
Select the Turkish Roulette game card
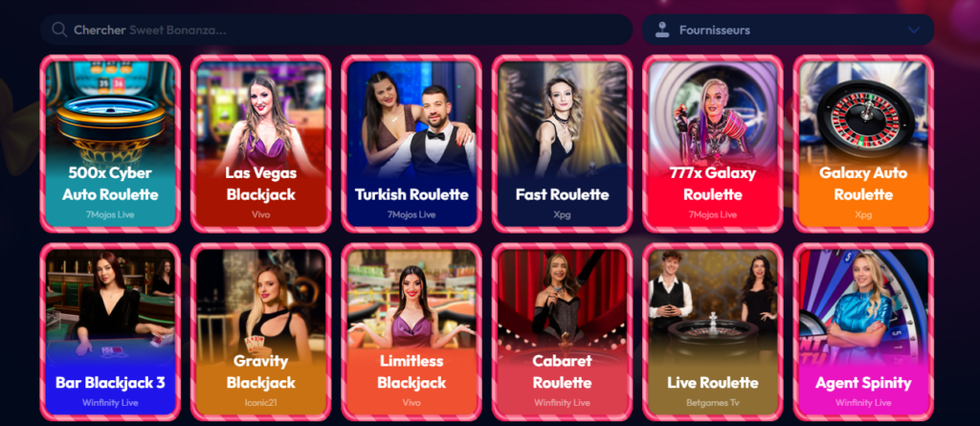pos(412,144)
